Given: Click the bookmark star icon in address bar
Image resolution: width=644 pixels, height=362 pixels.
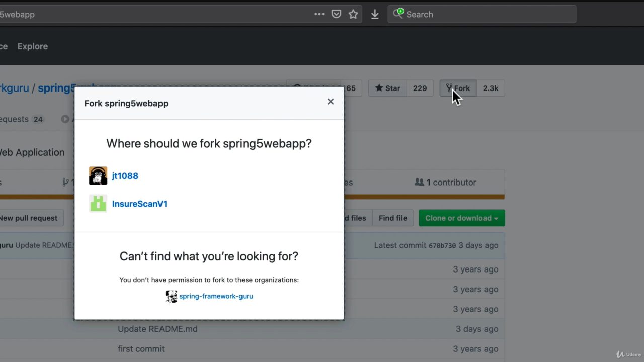Looking at the screenshot, I should coord(353,14).
